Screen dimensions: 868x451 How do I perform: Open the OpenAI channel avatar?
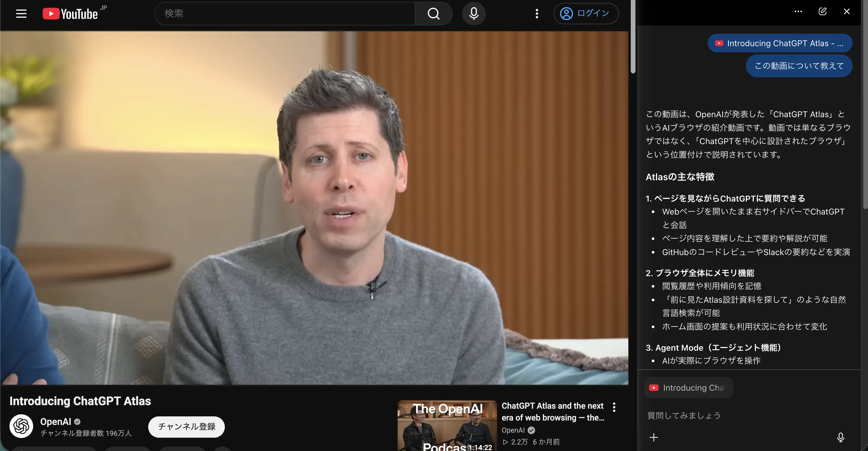21,426
